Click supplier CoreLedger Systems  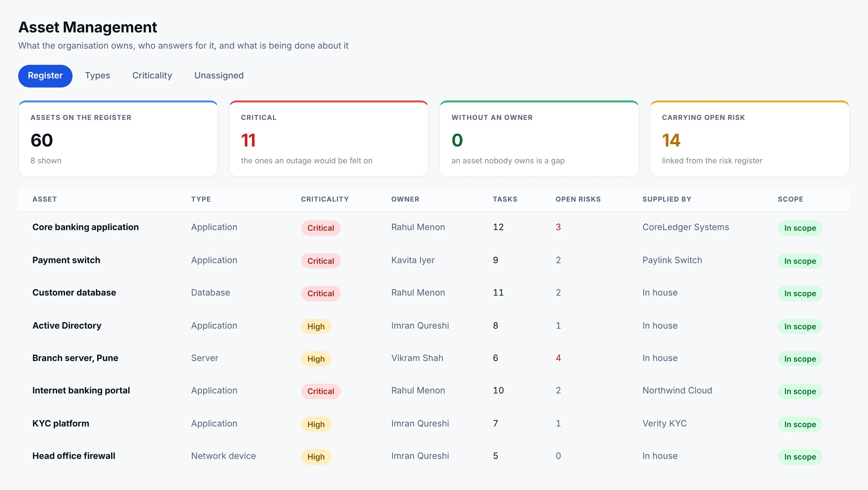click(x=686, y=227)
